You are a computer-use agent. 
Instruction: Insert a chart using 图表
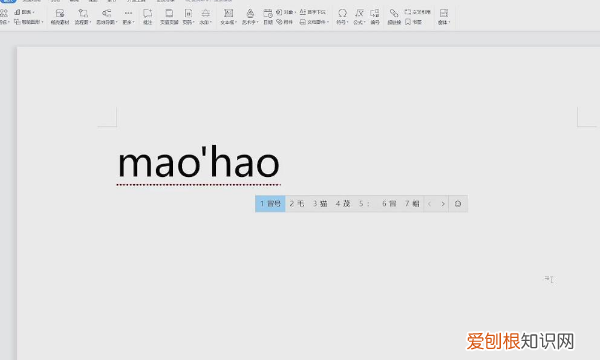pyautogui.click(x=24, y=12)
